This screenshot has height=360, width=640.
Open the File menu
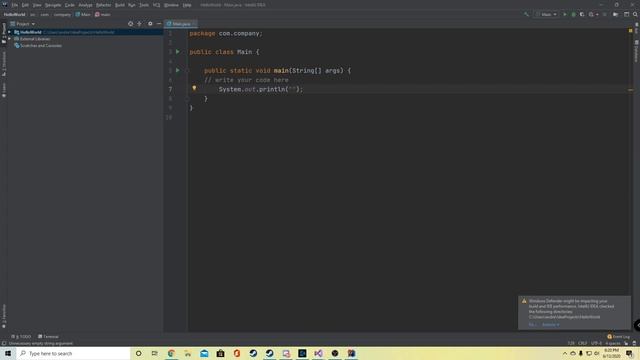click(x=15, y=5)
